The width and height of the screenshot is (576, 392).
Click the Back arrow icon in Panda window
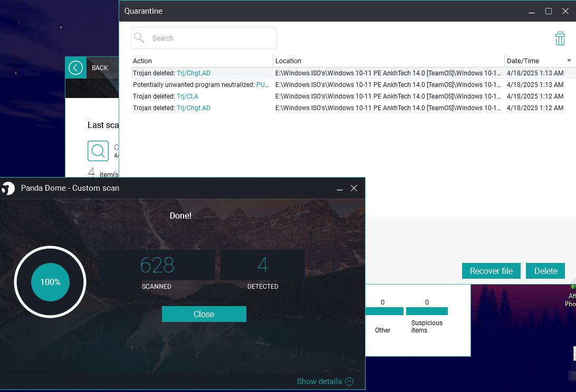coord(75,67)
